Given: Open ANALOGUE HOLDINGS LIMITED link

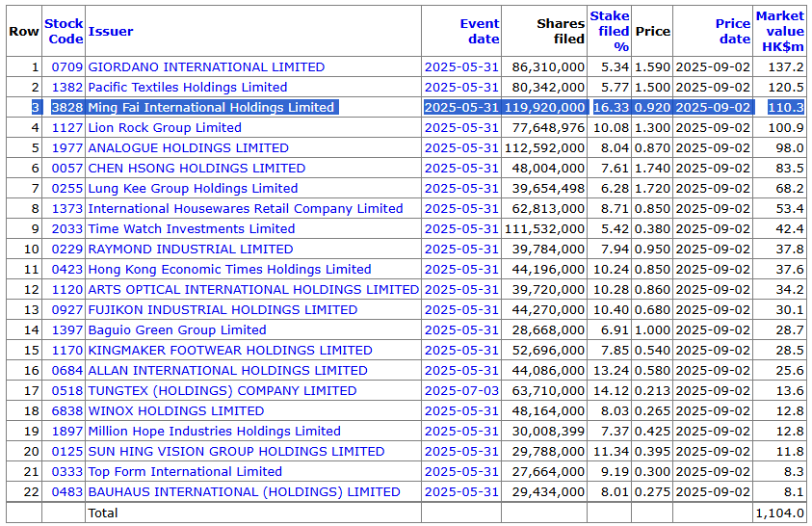Looking at the screenshot, I should coord(188,147).
